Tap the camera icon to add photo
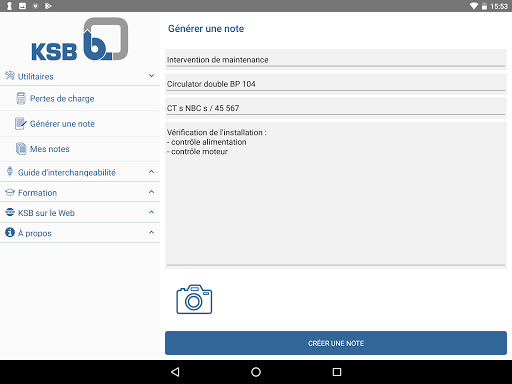512x384 pixels. pos(194,299)
